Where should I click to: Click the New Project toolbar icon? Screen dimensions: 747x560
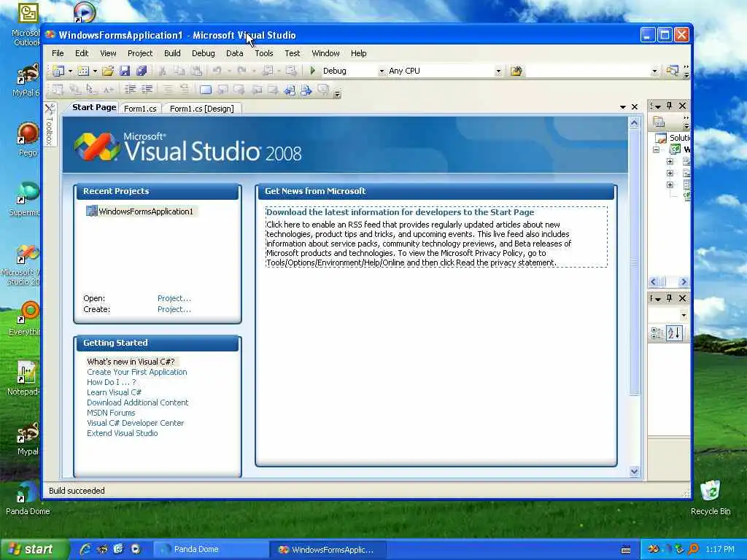tap(58, 71)
